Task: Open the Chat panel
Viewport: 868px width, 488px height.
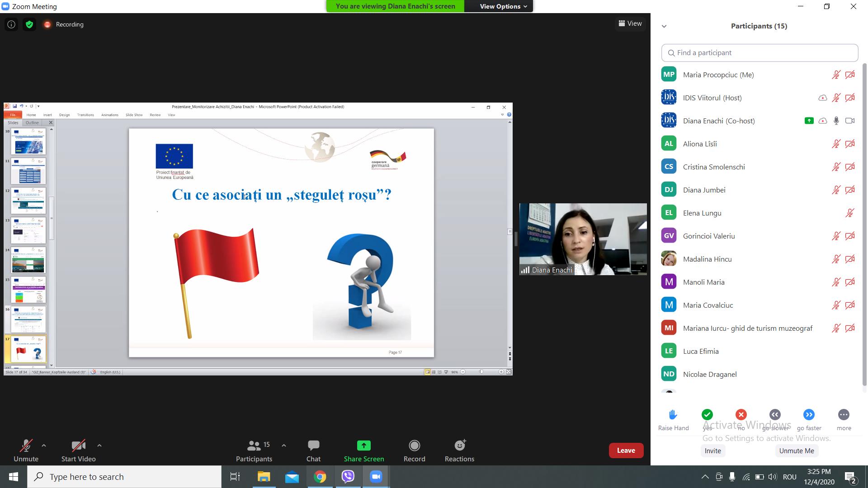Action: [x=313, y=450]
